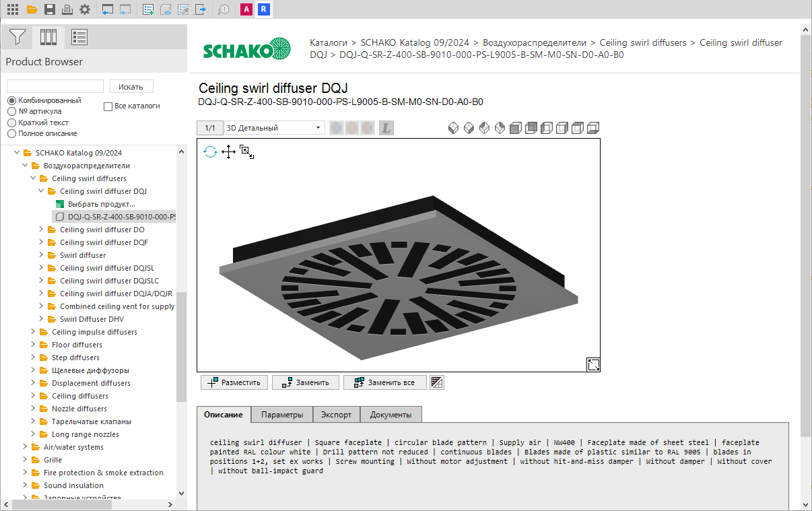This screenshot has height=511, width=812.
Task: Switch to the Документы tab
Action: [391, 415]
